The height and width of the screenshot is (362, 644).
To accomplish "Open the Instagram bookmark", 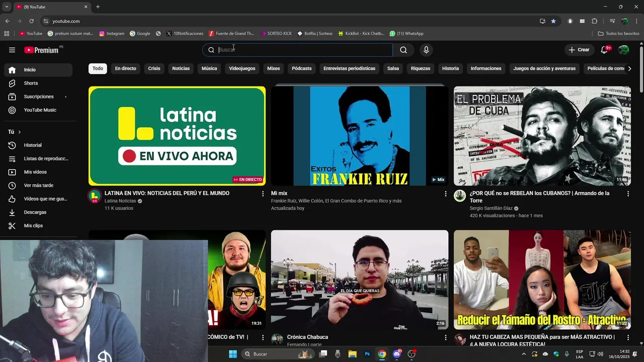I will [x=112, y=34].
